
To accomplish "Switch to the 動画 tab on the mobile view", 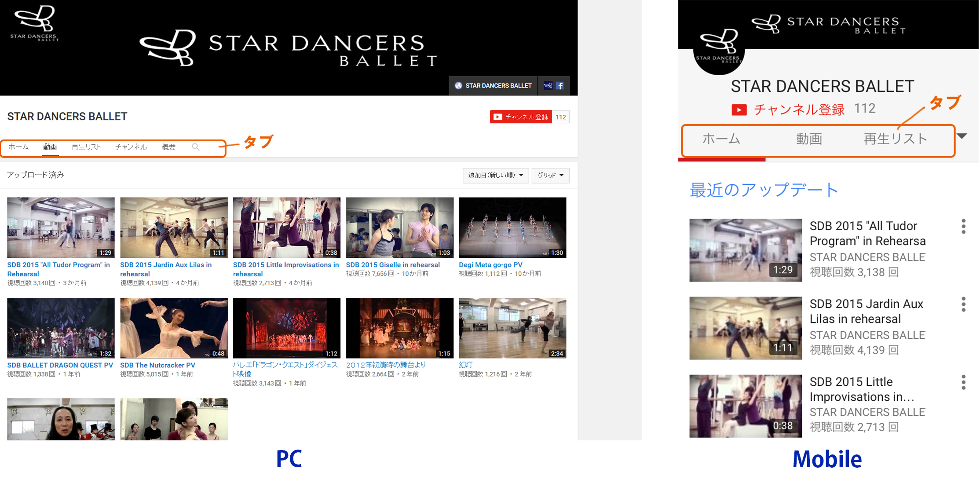I will (809, 139).
